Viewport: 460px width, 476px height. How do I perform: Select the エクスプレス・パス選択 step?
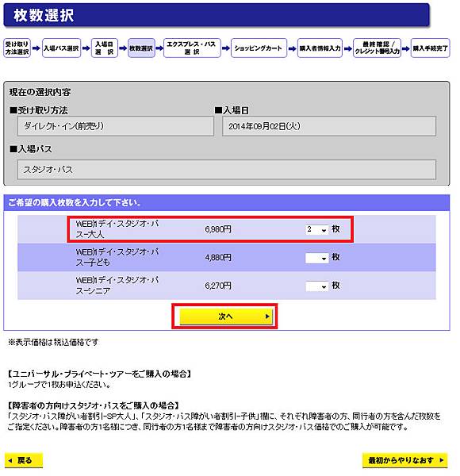[192, 48]
